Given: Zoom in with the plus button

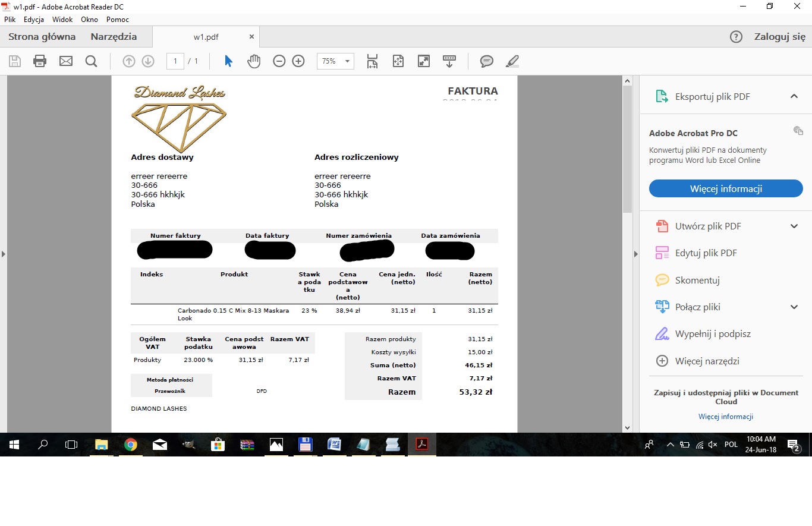Looking at the screenshot, I should tap(298, 61).
